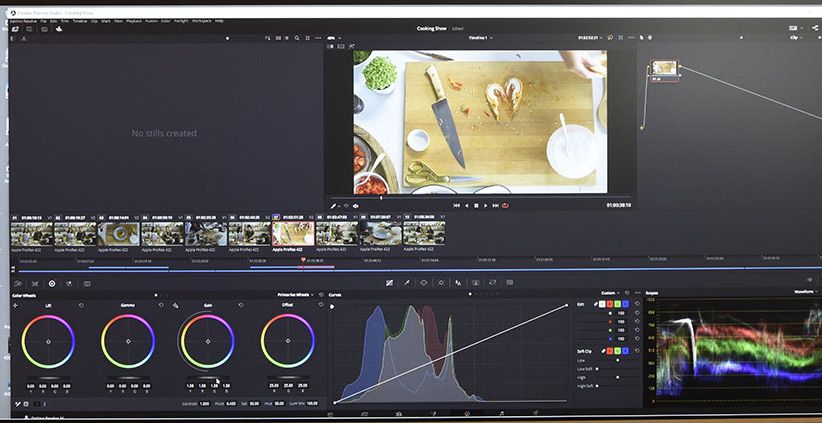Image resolution: width=822 pixels, height=423 pixels.
Task: Click the Cooking Show project title
Action: (432, 28)
